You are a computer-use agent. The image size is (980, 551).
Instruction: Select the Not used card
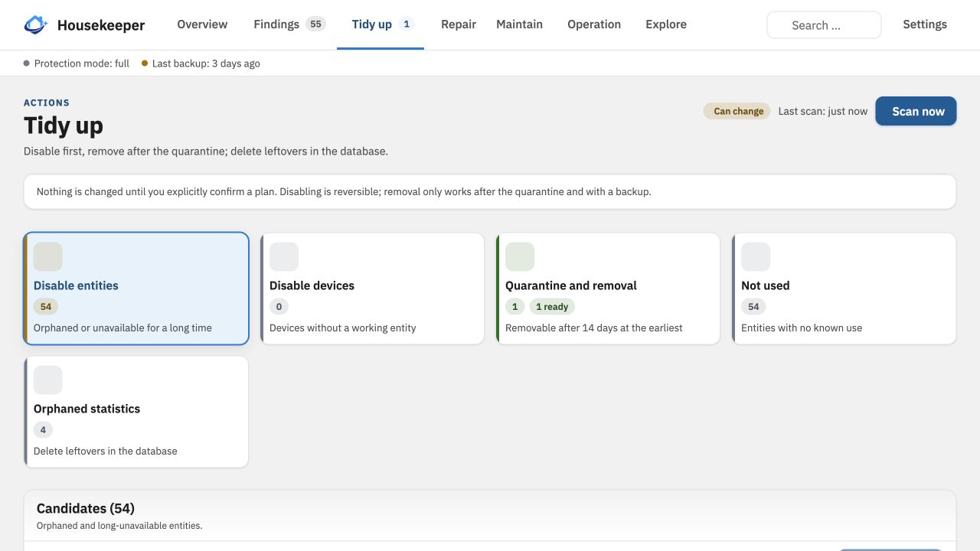(844, 289)
